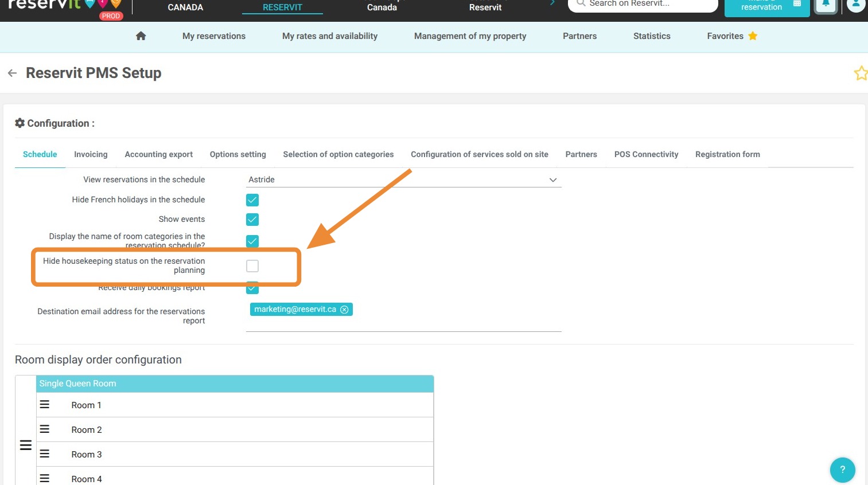Open the Registration form tab
This screenshot has width=868, height=485.
click(727, 154)
